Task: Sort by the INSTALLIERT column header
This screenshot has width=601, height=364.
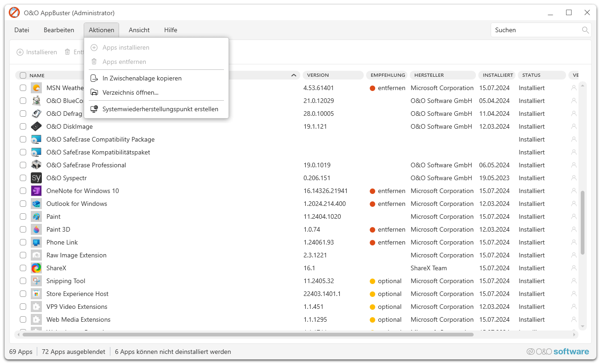Action: (496, 75)
